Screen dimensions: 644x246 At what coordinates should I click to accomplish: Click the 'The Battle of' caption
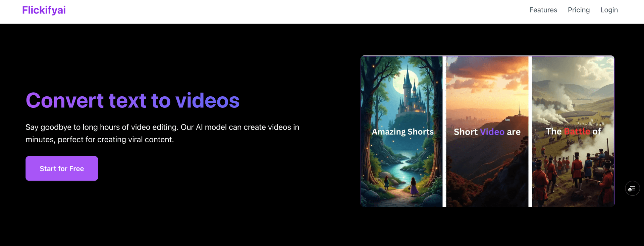click(x=573, y=131)
